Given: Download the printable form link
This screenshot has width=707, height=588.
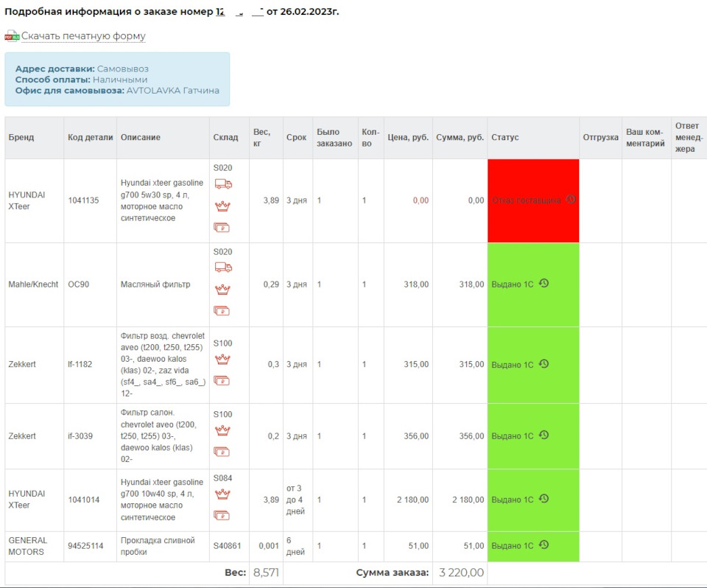Looking at the screenshot, I should 83,35.
